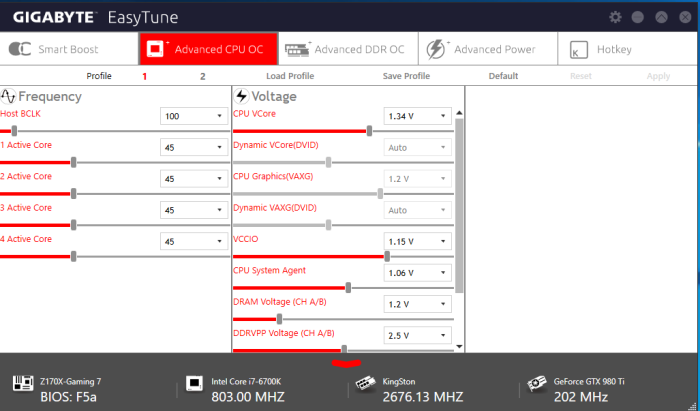Switch to Advanced CPU OC tab
The image size is (700, 411).
click(x=209, y=49)
